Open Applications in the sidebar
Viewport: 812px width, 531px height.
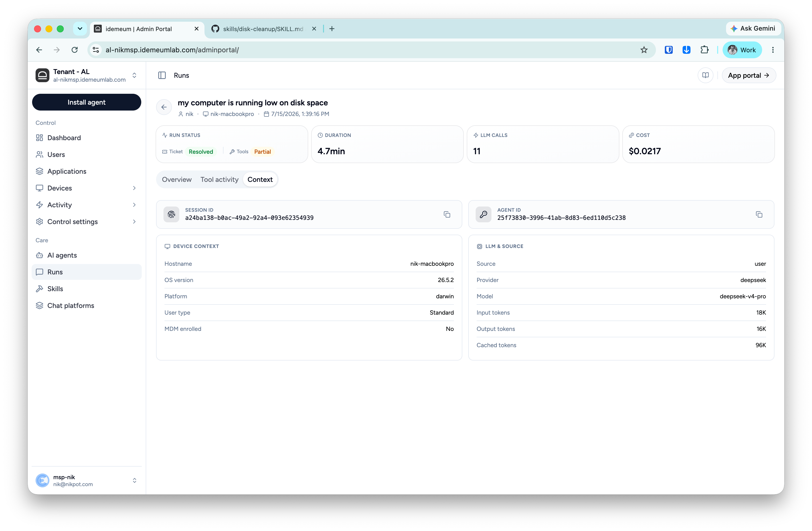[87, 171]
